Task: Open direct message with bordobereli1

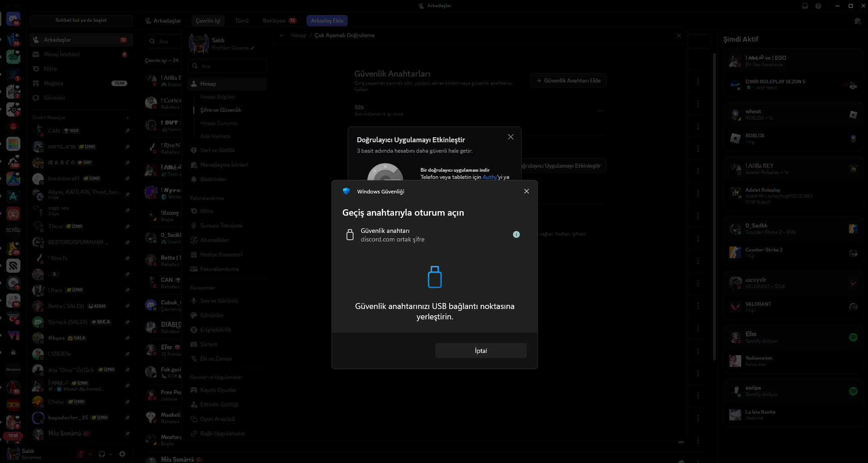Action: pos(81,178)
